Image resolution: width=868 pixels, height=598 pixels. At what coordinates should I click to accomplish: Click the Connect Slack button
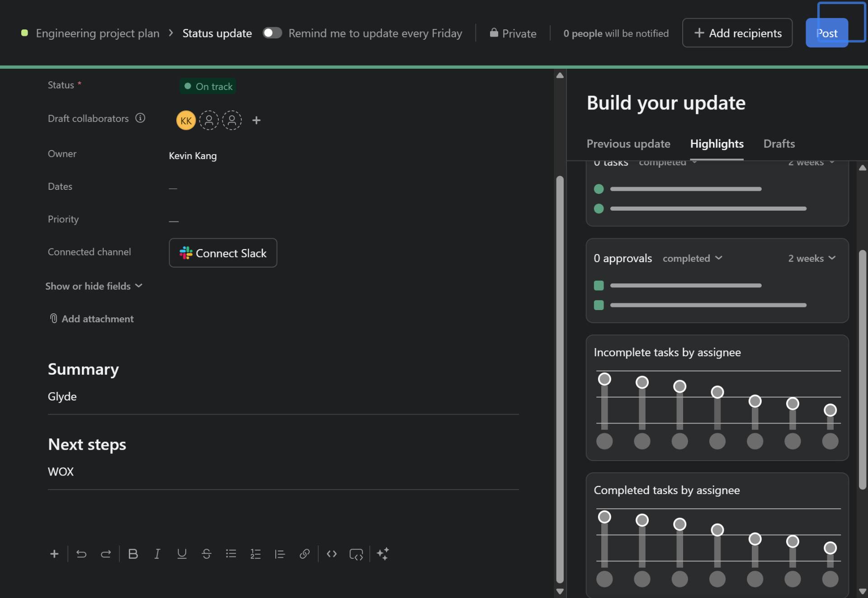pyautogui.click(x=223, y=253)
